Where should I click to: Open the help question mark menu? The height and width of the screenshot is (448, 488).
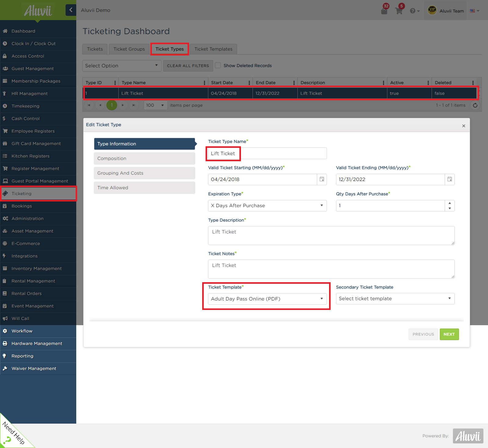pyautogui.click(x=414, y=11)
